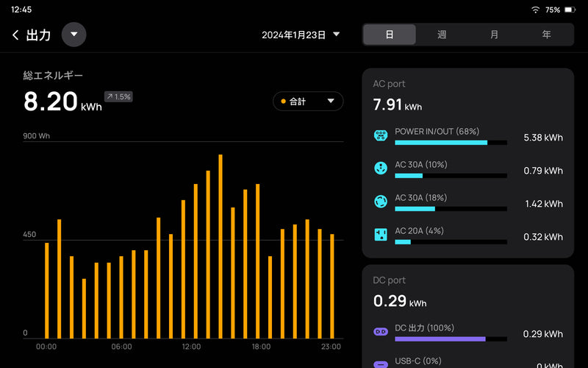Image resolution: width=588 pixels, height=368 pixels.
Task: Tap the tallest orange bar in the chart
Action: [x=220, y=247]
